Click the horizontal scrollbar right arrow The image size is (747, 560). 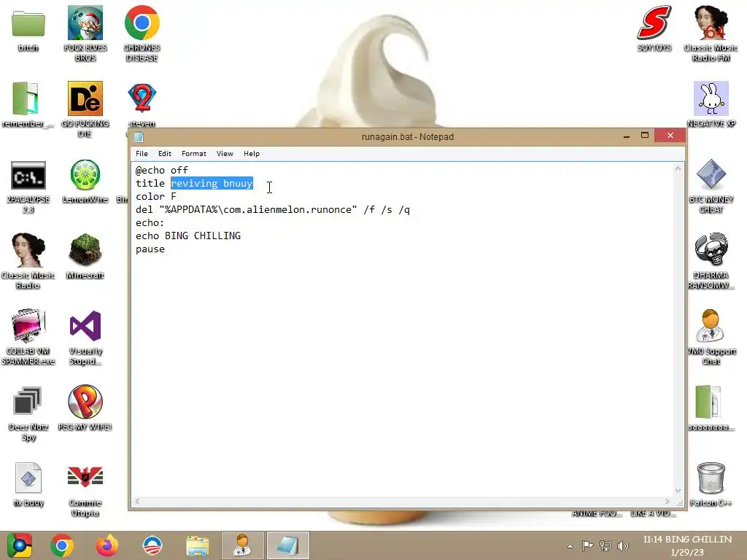point(667,501)
